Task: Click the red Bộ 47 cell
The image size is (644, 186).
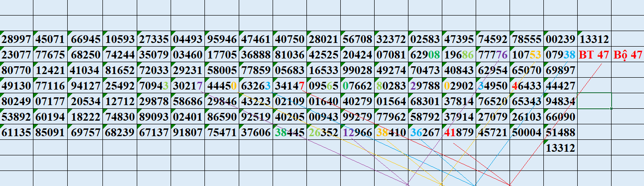Action: pyautogui.click(x=628, y=55)
